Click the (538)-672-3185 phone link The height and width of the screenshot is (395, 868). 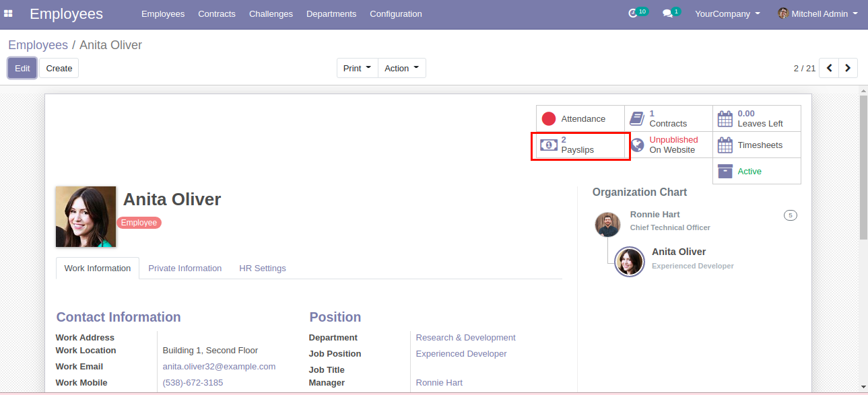click(193, 383)
